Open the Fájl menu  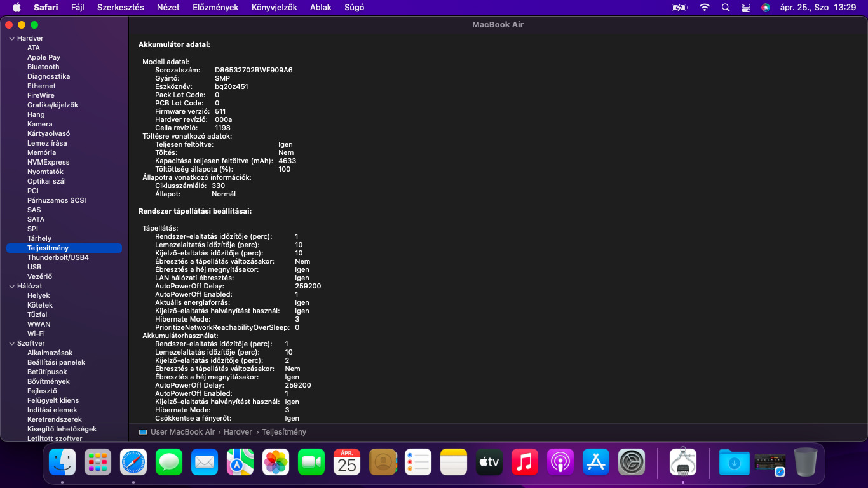pyautogui.click(x=78, y=8)
